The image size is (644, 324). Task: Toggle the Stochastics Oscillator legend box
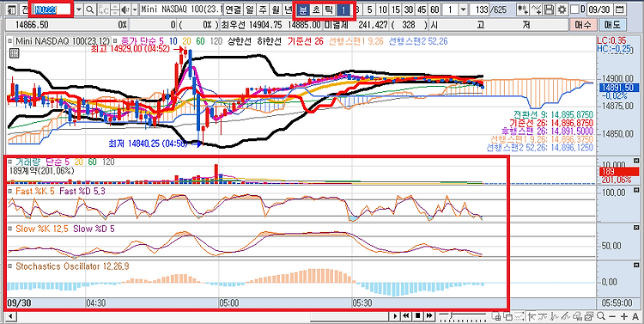pos(9,266)
